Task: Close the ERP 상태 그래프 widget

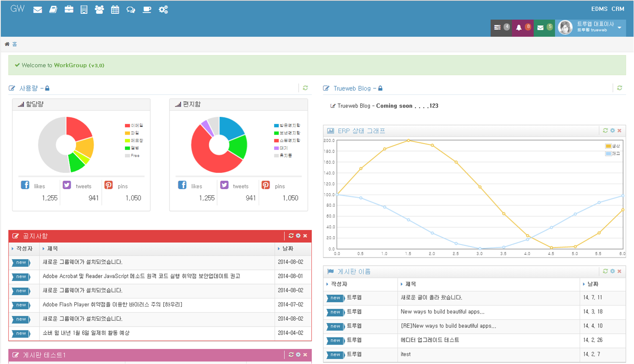Action: [619, 131]
